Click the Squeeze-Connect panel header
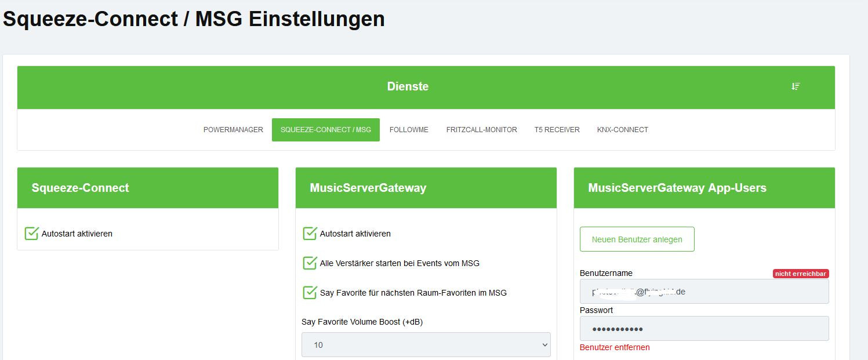This screenshot has height=360, width=868. pyautogui.click(x=81, y=188)
